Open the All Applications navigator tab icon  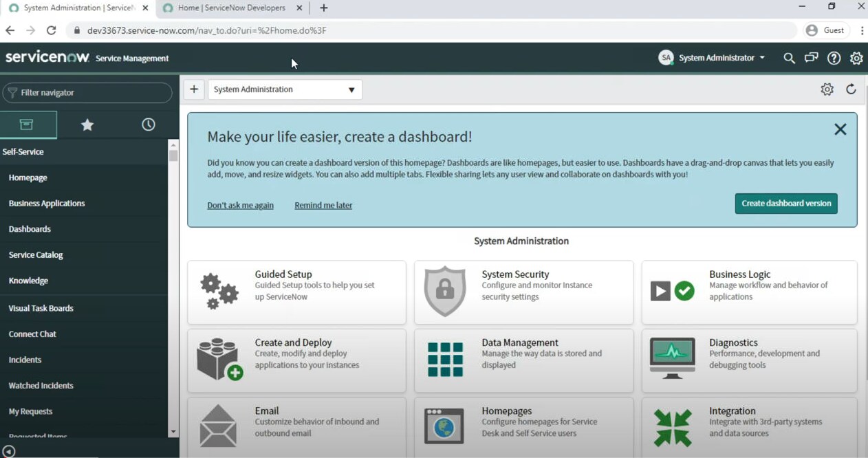[x=28, y=124]
